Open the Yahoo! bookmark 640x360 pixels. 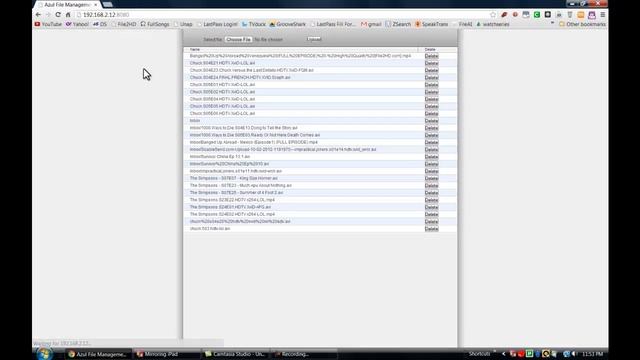(x=77, y=24)
